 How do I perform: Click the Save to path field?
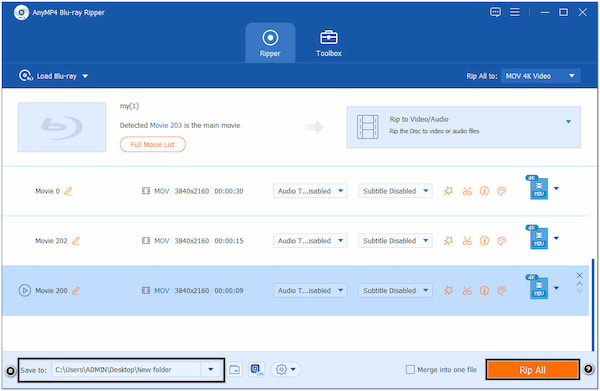pos(126,370)
